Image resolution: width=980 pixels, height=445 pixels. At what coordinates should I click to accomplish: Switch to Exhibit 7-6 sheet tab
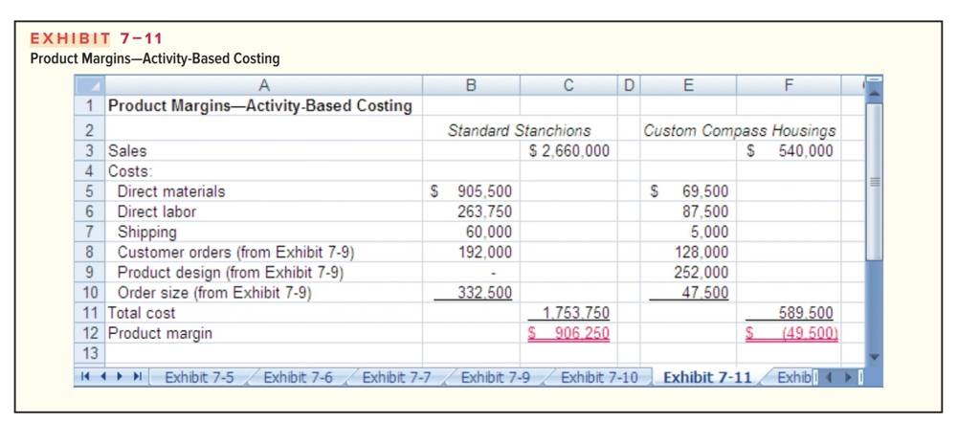299,377
